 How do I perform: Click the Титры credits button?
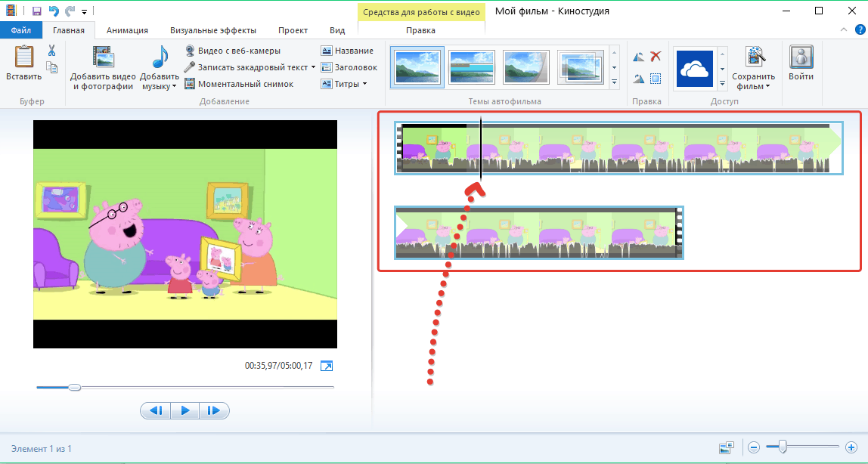tap(340, 84)
